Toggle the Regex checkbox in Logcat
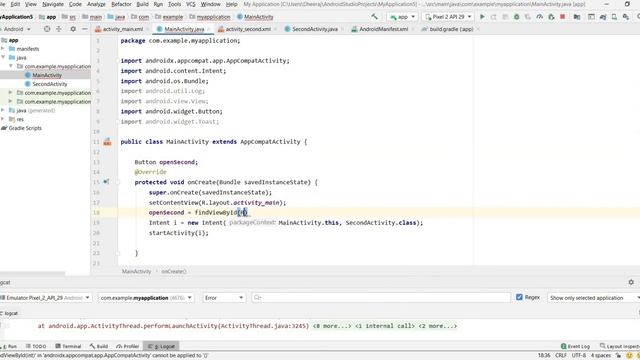The width and height of the screenshot is (640, 360). (x=519, y=297)
